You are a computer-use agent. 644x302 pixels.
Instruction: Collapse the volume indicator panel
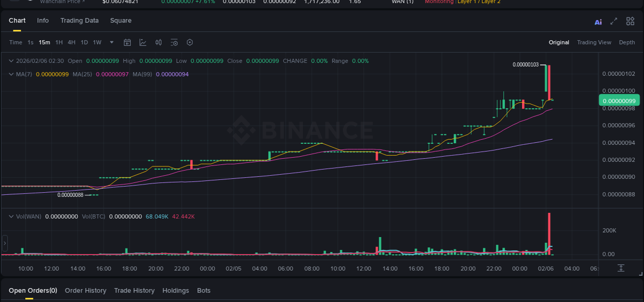click(11, 216)
